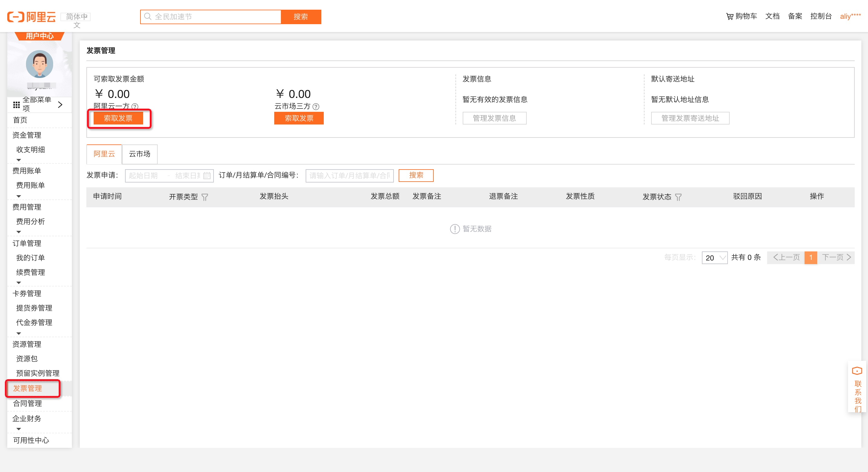Click the 申请时间 column header
This screenshot has height=472, width=868.
coord(107,196)
